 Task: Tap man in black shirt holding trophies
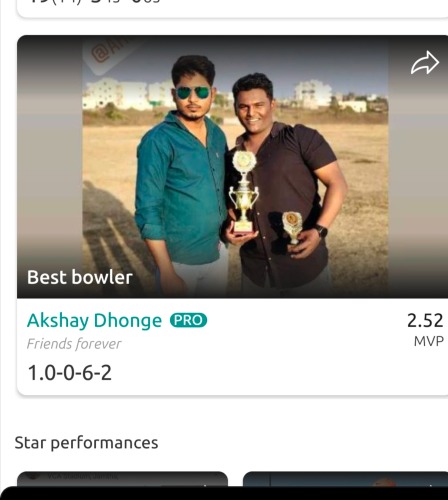pos(283,183)
